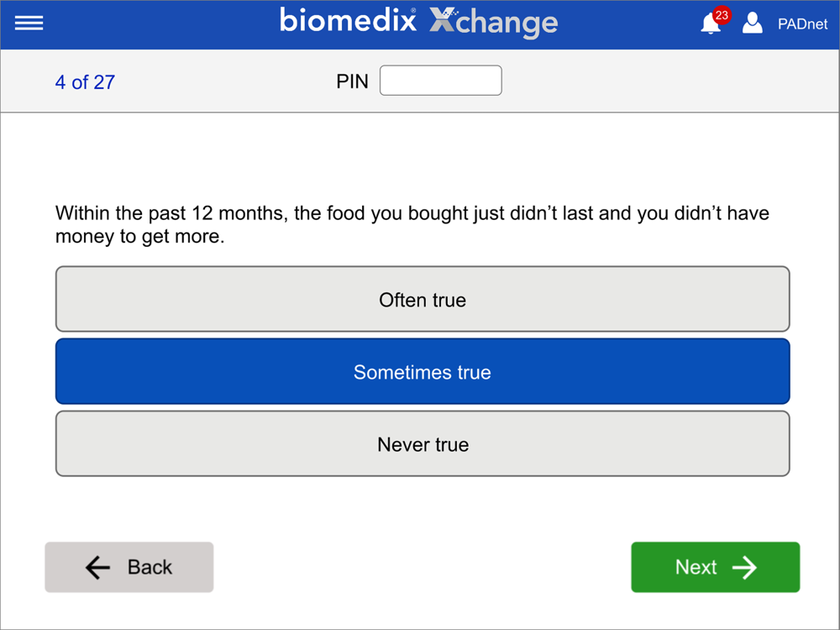This screenshot has height=630, width=840.
Task: Go Back to the previous question
Action: [129, 567]
